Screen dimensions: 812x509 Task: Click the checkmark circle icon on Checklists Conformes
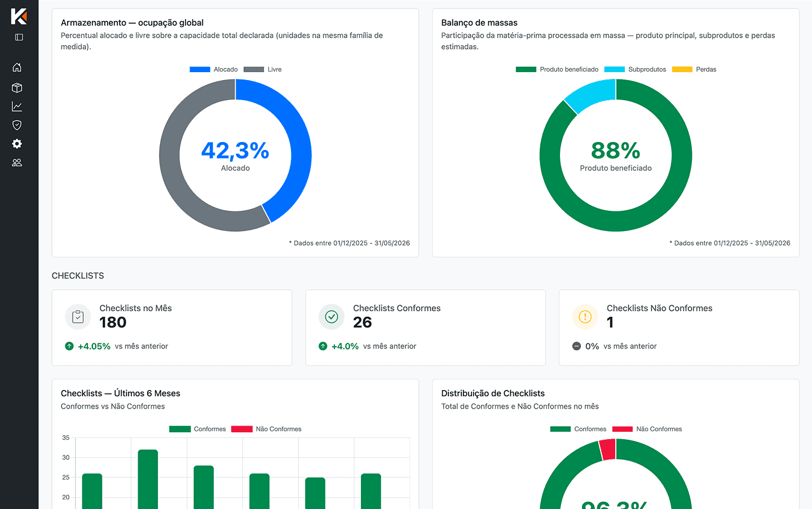(x=332, y=317)
